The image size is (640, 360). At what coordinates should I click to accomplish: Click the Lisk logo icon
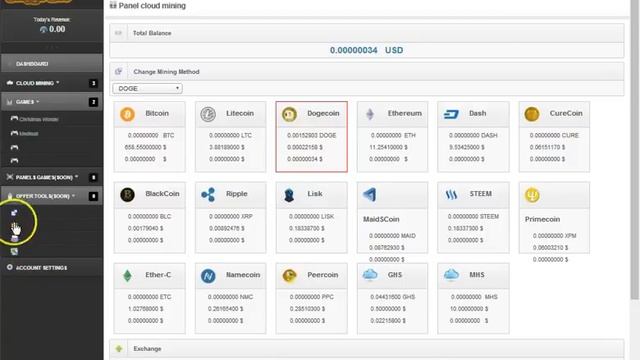(x=289, y=195)
